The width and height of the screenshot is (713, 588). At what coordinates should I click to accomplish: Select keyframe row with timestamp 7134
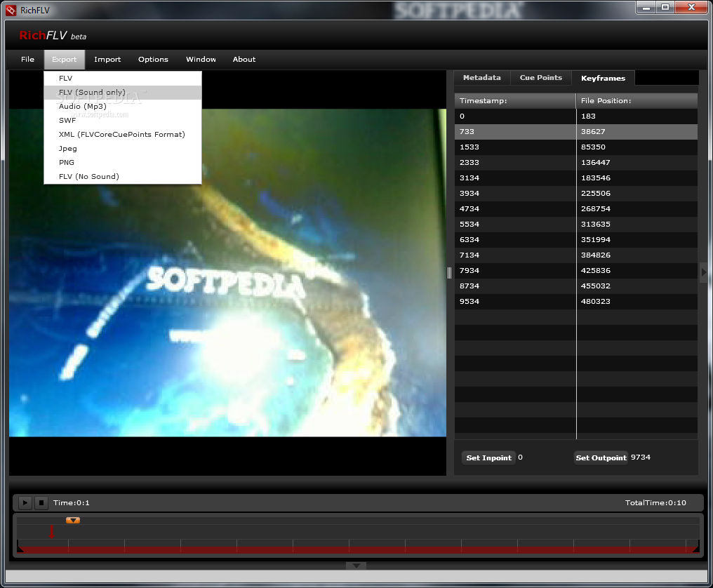pos(576,255)
